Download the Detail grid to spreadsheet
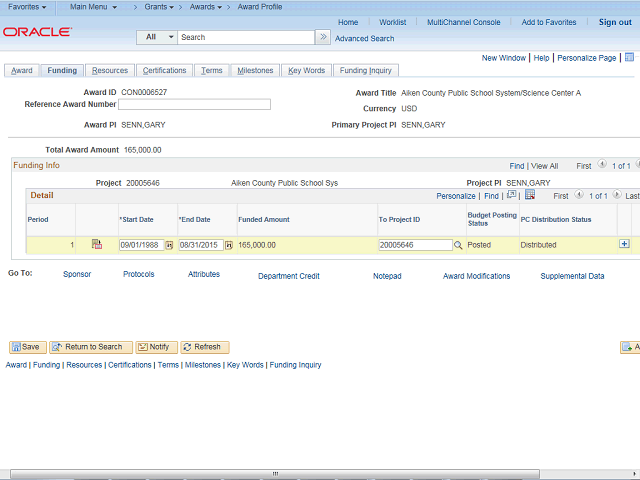Screen dimensions: 640x480 [x=530, y=195]
